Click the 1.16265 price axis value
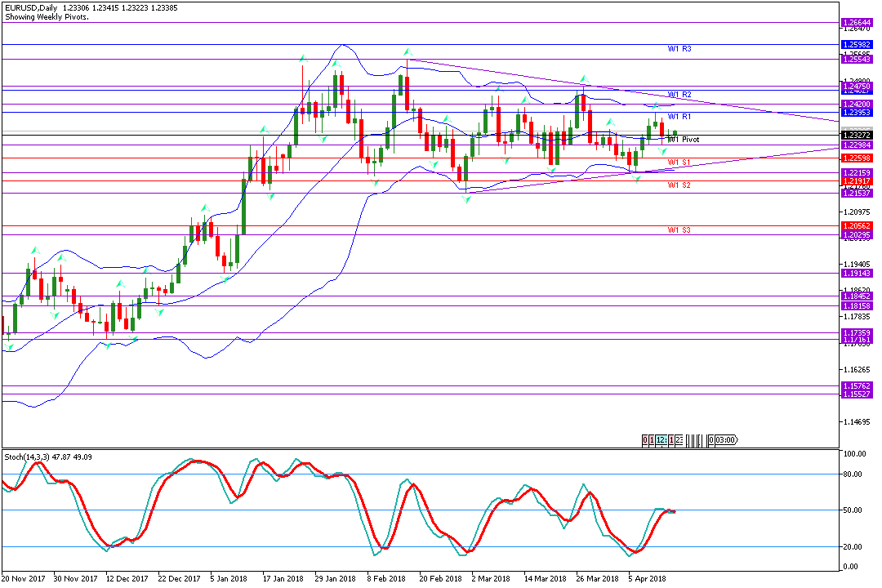 857,370
